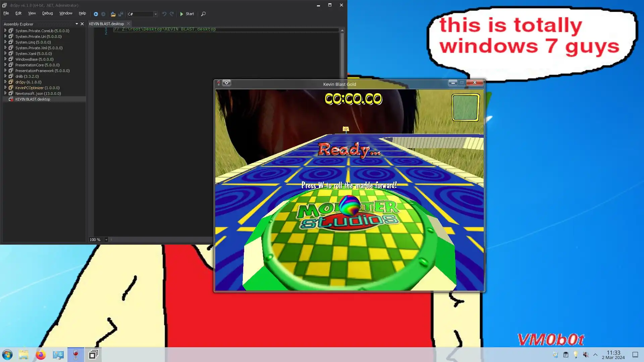Toggle the diamond button in Kevin Blast titlebar
The height and width of the screenshot is (362, 644).
click(226, 83)
